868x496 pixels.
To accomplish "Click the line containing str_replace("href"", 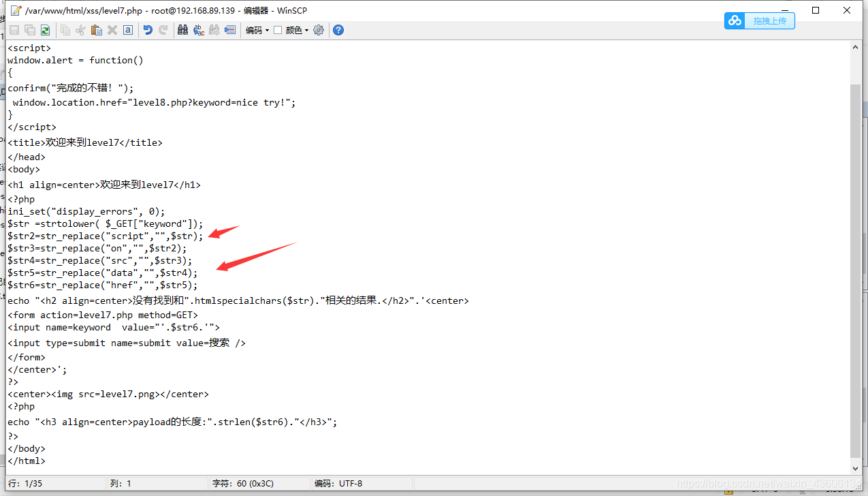I will click(103, 285).
